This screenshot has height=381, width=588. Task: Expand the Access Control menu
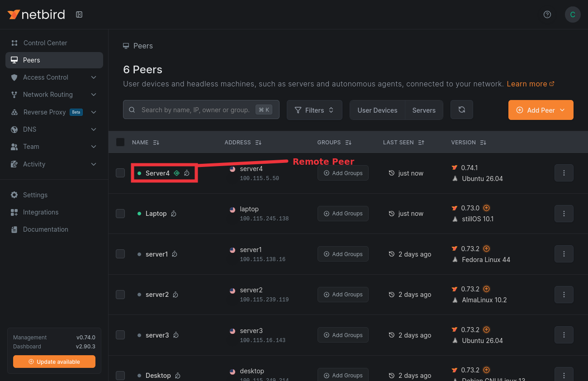coord(54,77)
